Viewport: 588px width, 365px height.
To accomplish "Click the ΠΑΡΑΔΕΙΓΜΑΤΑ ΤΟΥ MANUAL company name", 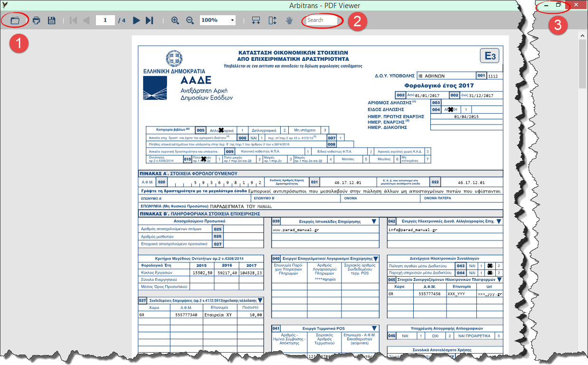I will (241, 207).
